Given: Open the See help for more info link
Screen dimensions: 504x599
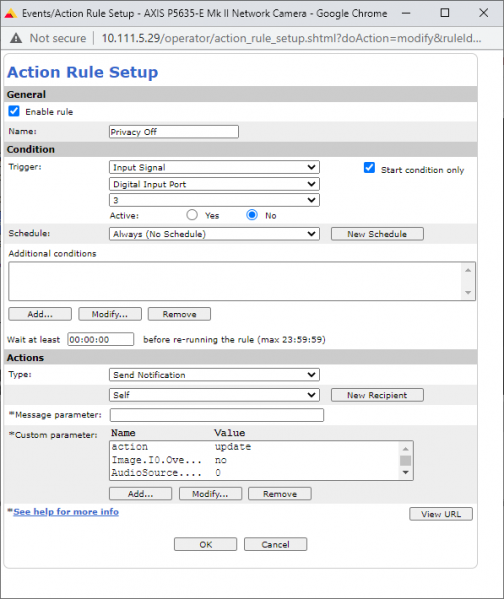Looking at the screenshot, I should pos(66,512).
